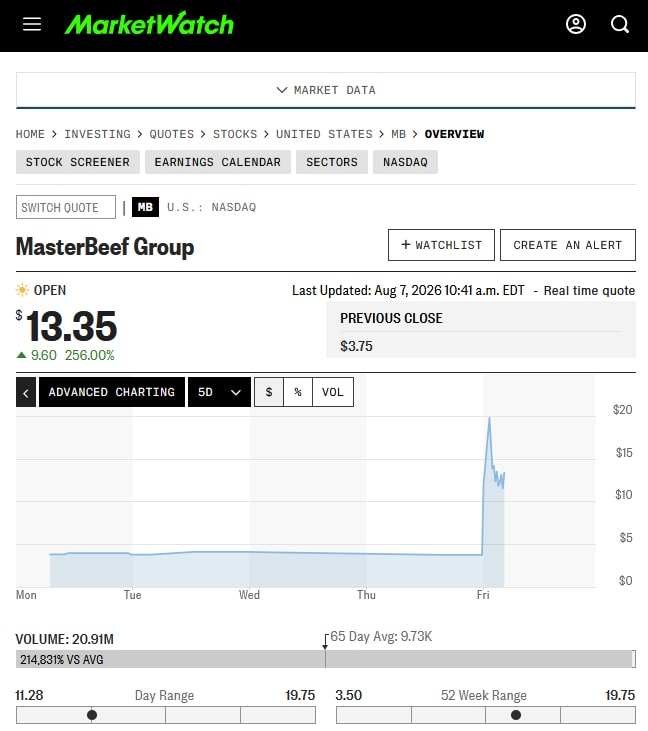The width and height of the screenshot is (648, 731).
Task: Select the 214,831% VS AVG text
Action: pos(62,660)
